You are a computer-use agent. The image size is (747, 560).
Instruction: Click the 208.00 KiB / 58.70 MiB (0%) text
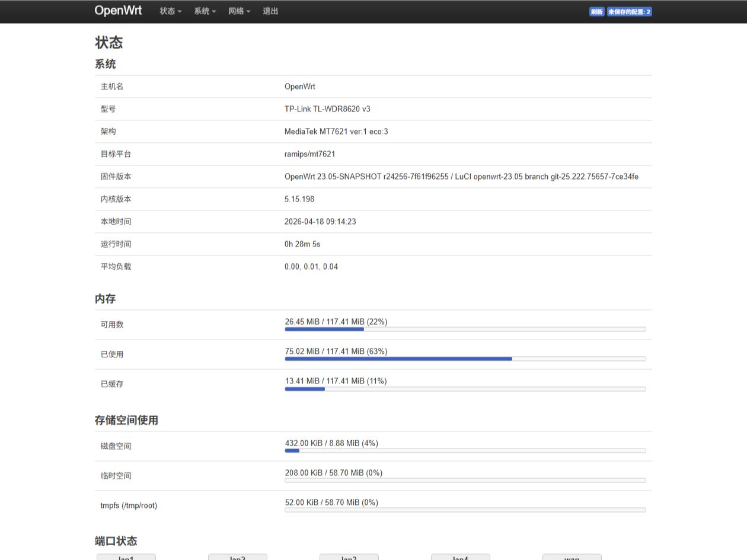(334, 473)
